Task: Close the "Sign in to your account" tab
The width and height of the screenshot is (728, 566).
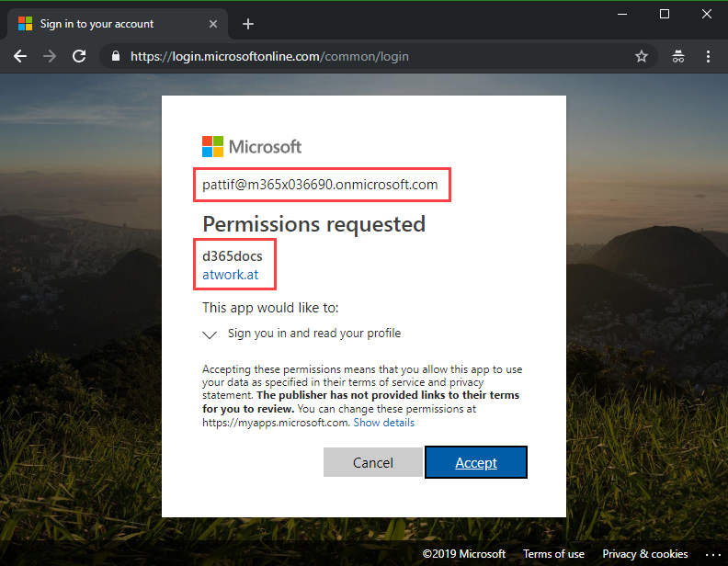Action: point(216,24)
